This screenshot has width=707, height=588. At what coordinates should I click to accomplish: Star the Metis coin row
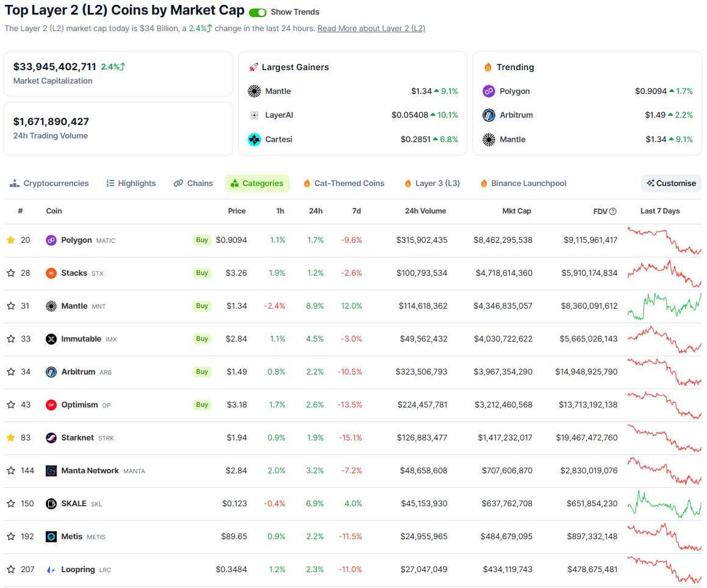(11, 536)
